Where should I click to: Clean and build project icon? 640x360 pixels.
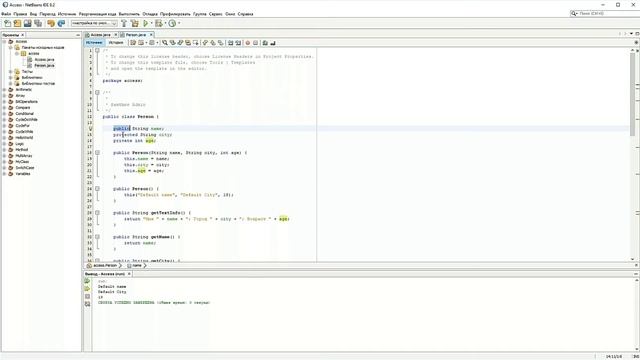(x=135, y=23)
